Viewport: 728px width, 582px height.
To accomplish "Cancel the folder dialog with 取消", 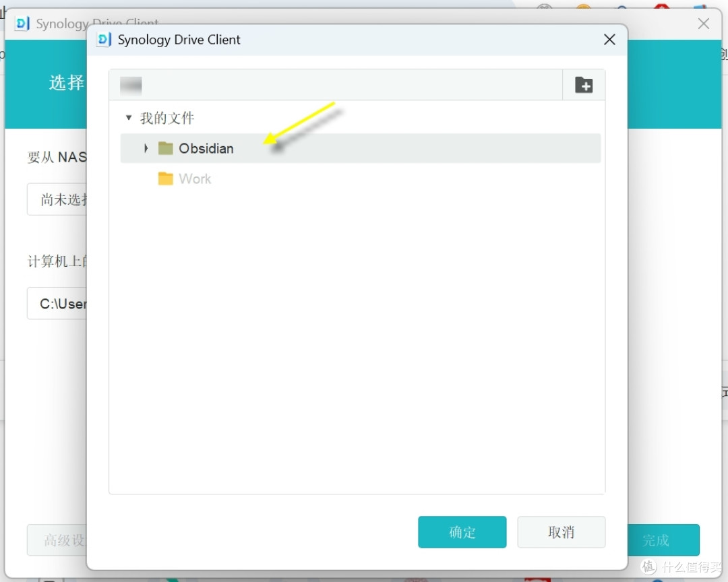I will click(562, 532).
